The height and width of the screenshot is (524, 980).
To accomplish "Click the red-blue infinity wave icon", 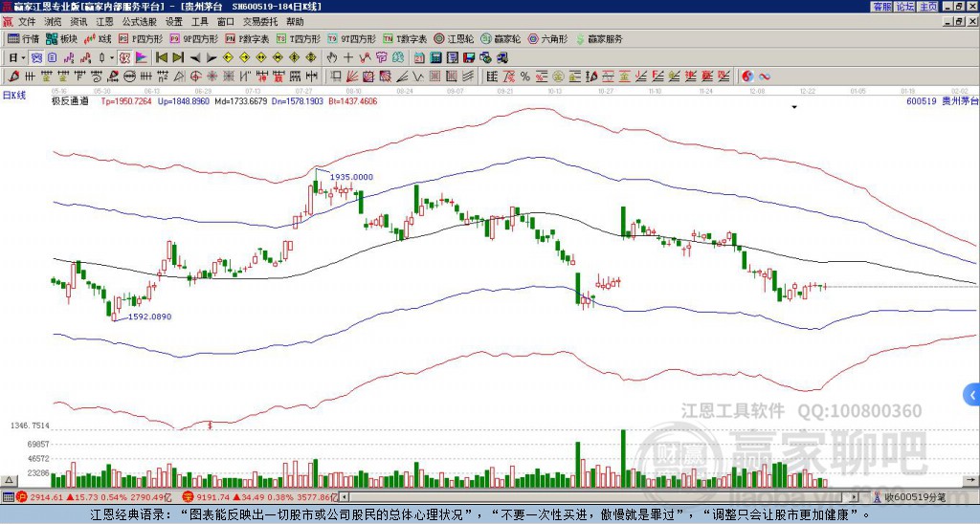I will tap(764, 76).
